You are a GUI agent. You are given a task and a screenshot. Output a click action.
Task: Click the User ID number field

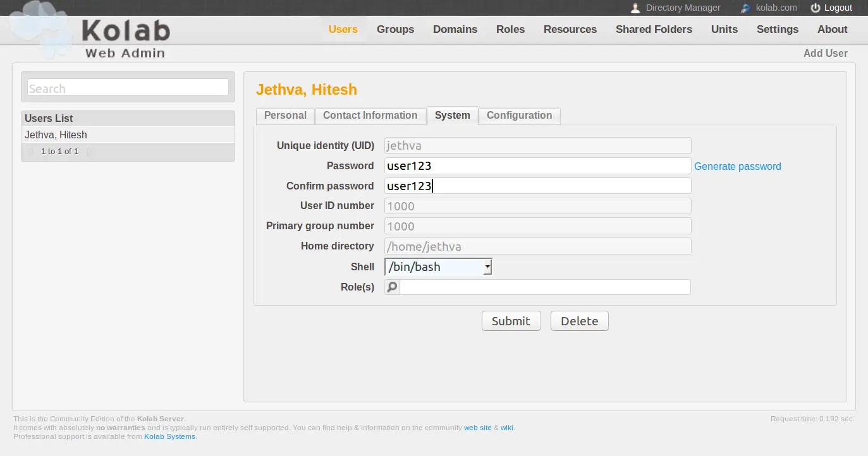pos(537,207)
